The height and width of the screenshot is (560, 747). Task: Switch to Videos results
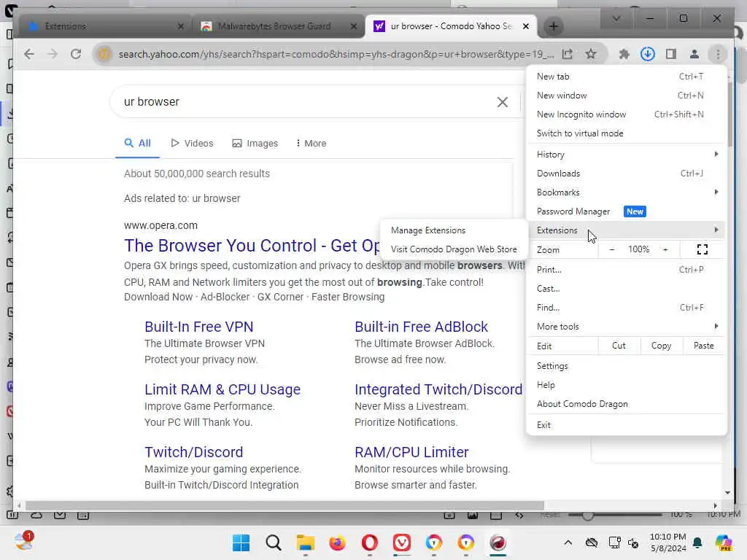(192, 144)
